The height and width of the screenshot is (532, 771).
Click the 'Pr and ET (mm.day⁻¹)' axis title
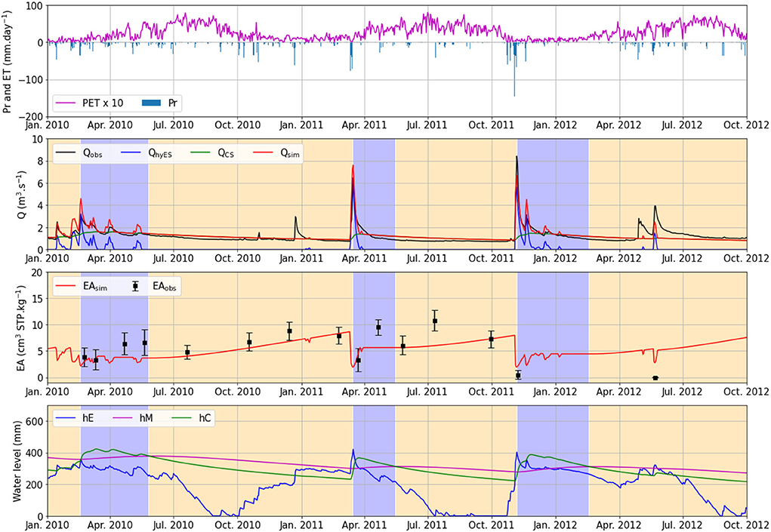coord(7,61)
